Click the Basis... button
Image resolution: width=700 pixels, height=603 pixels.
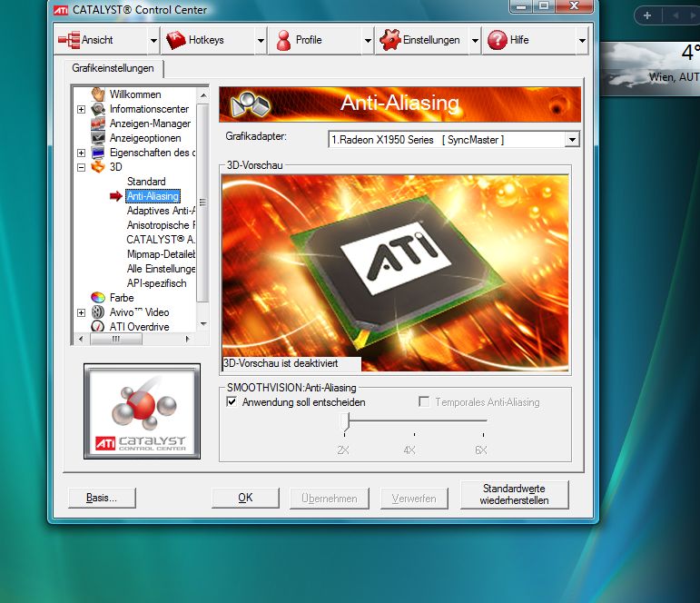(102, 498)
